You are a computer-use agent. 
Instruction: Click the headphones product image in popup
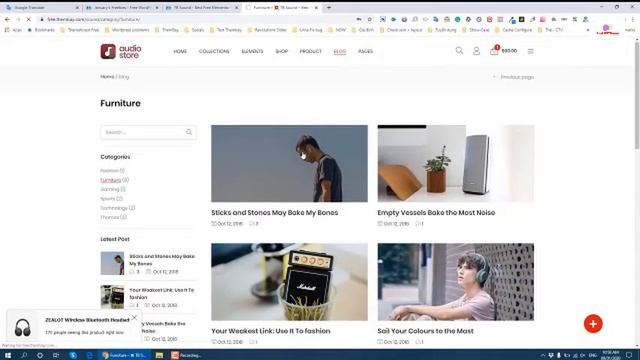click(x=22, y=327)
